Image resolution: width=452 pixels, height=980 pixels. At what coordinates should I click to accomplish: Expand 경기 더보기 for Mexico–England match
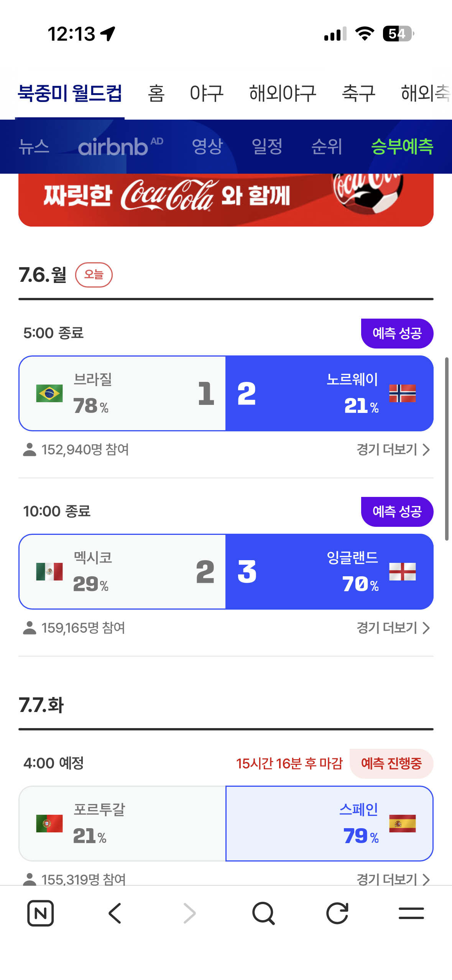393,628
